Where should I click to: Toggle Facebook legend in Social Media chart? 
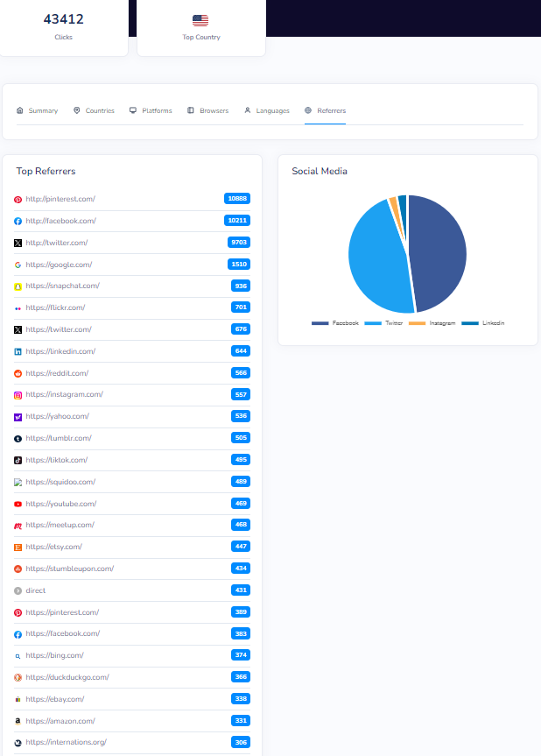[335, 323]
